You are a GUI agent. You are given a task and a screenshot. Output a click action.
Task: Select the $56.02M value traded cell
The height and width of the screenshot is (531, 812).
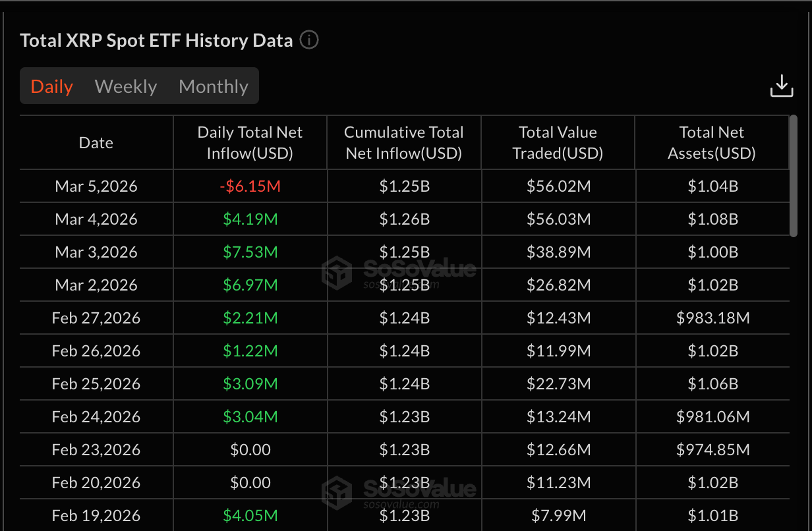pos(558,186)
